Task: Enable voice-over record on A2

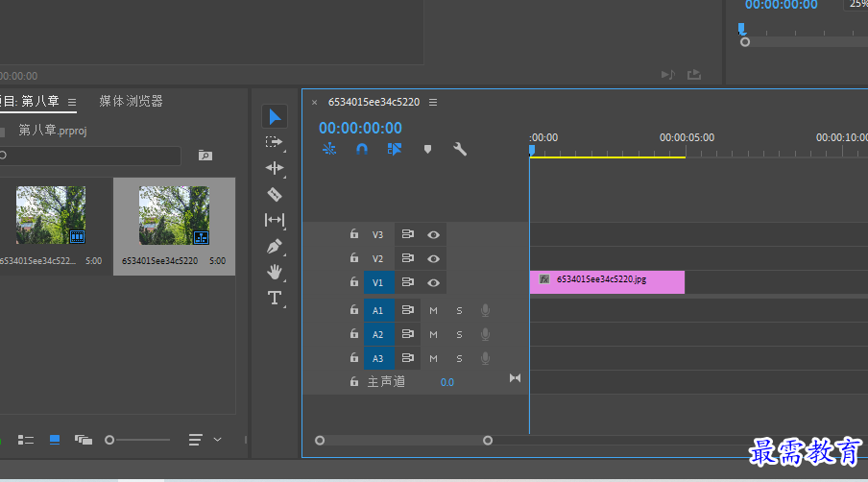Action: [x=486, y=334]
